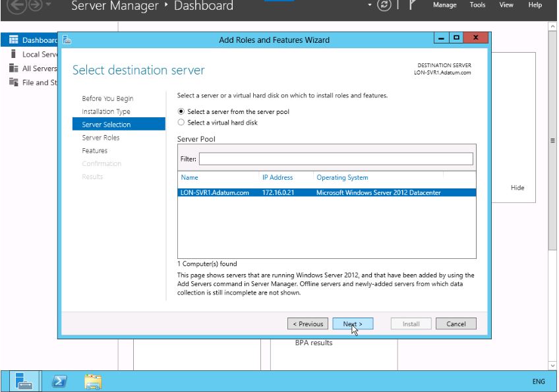Click the File and Storage icon

click(x=13, y=82)
